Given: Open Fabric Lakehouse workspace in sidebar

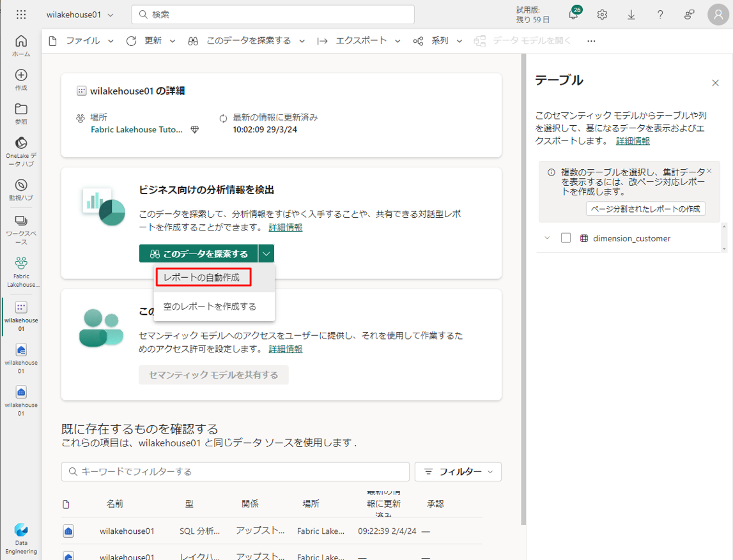Looking at the screenshot, I should (21, 272).
